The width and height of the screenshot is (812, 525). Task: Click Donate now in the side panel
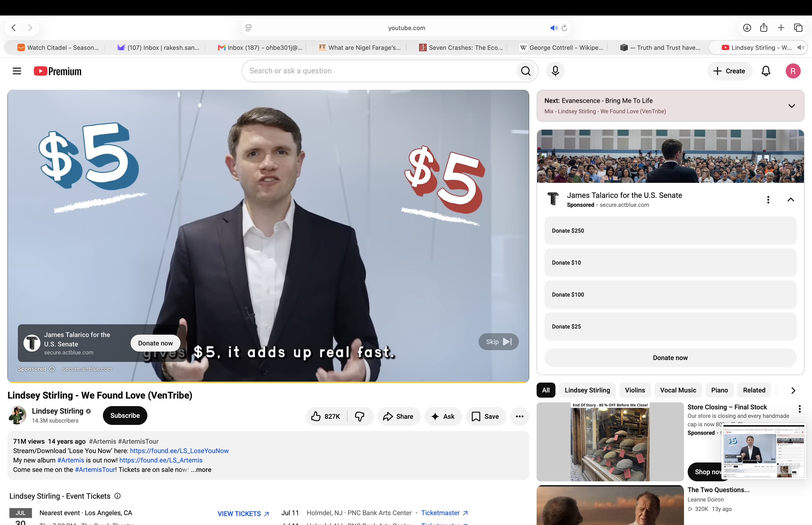670,358
